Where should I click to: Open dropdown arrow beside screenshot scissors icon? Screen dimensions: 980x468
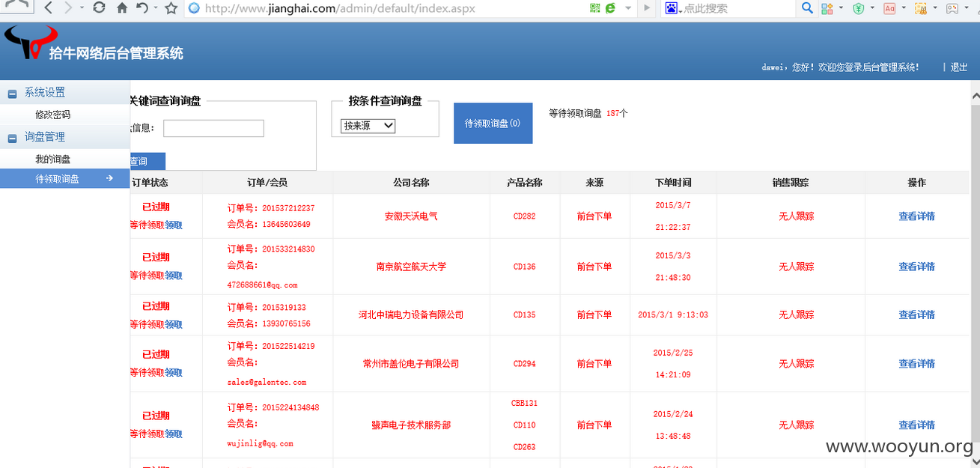(x=935, y=8)
